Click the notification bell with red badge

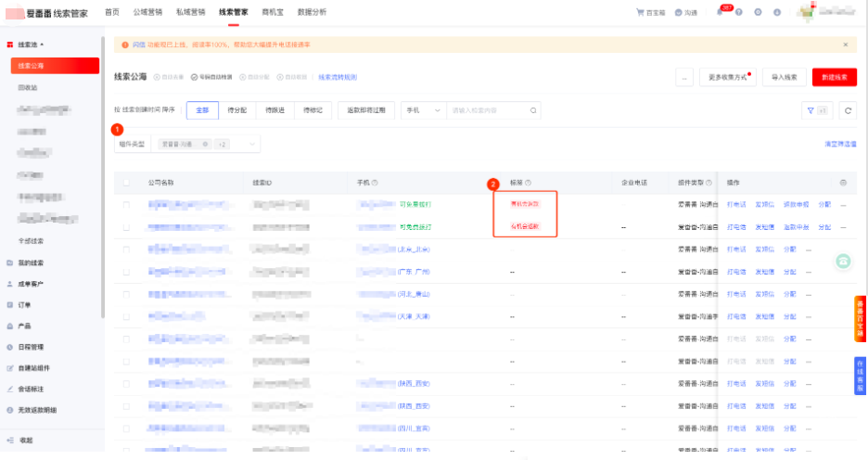(720, 13)
